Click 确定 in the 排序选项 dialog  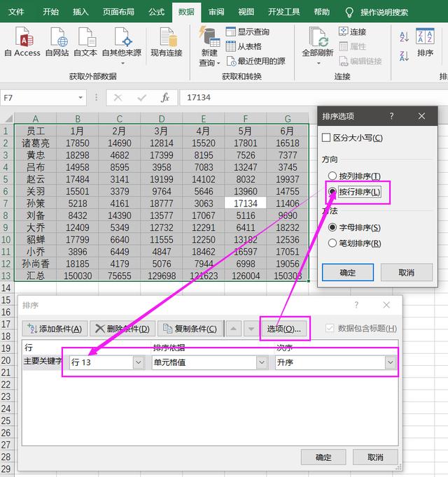pos(348,272)
